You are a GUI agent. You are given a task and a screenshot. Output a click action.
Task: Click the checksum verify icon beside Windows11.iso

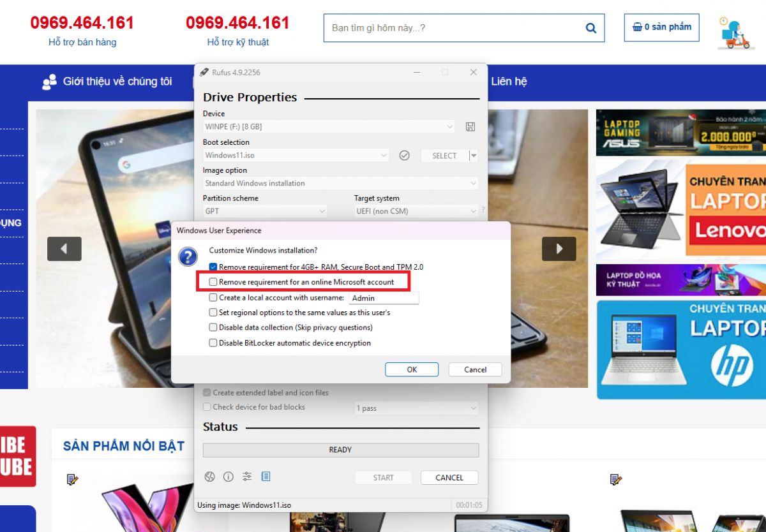point(404,155)
